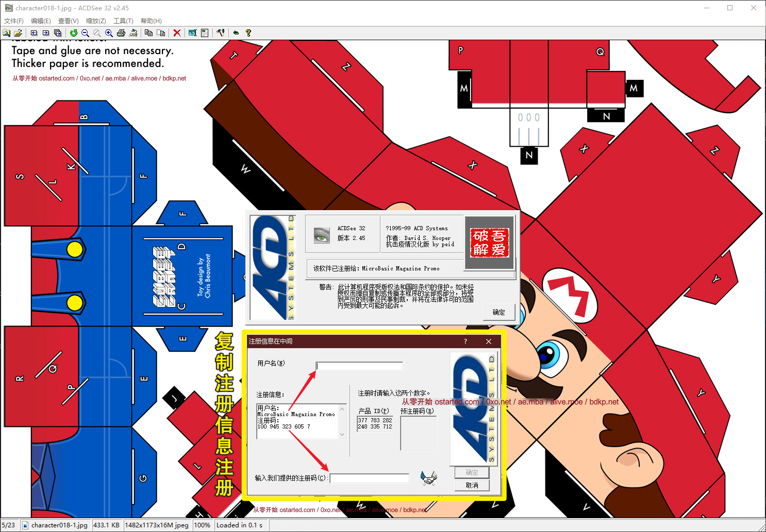Click the file icon in the status bar
The image size is (766, 532).
point(25,525)
